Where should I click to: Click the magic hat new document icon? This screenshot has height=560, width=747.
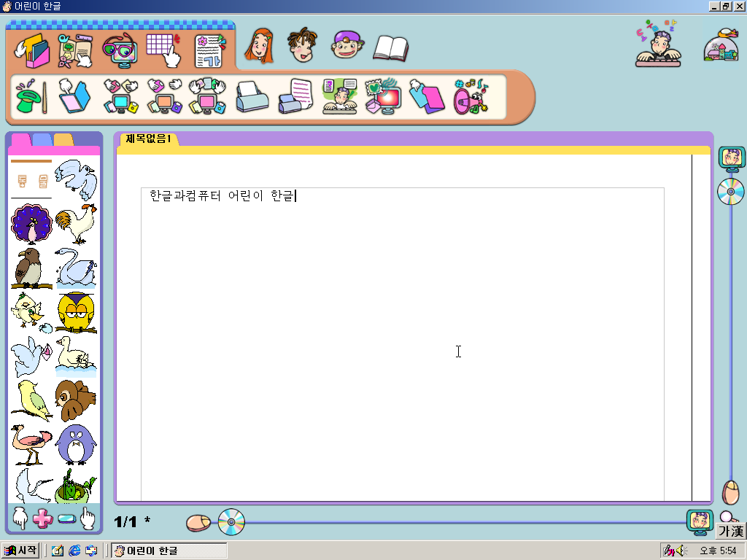click(x=31, y=96)
